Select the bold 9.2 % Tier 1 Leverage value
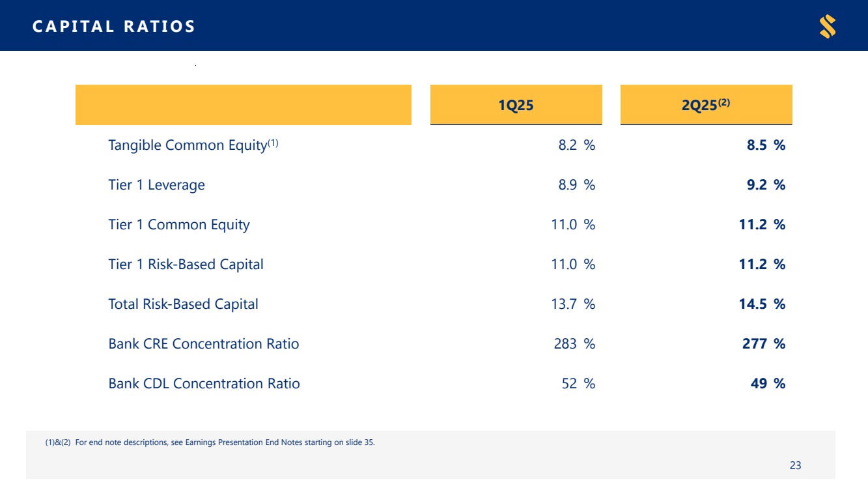Image resolution: width=868 pixels, height=488 pixels. [x=766, y=185]
